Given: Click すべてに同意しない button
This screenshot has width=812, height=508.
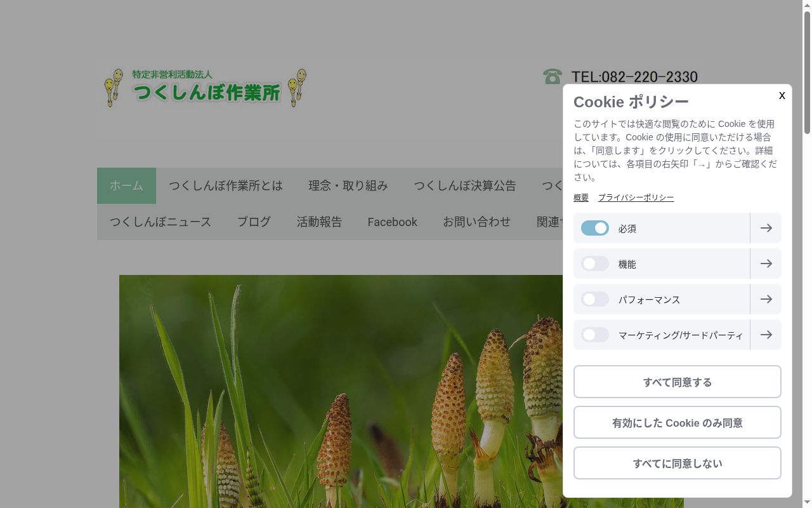Looking at the screenshot, I should 678,463.
